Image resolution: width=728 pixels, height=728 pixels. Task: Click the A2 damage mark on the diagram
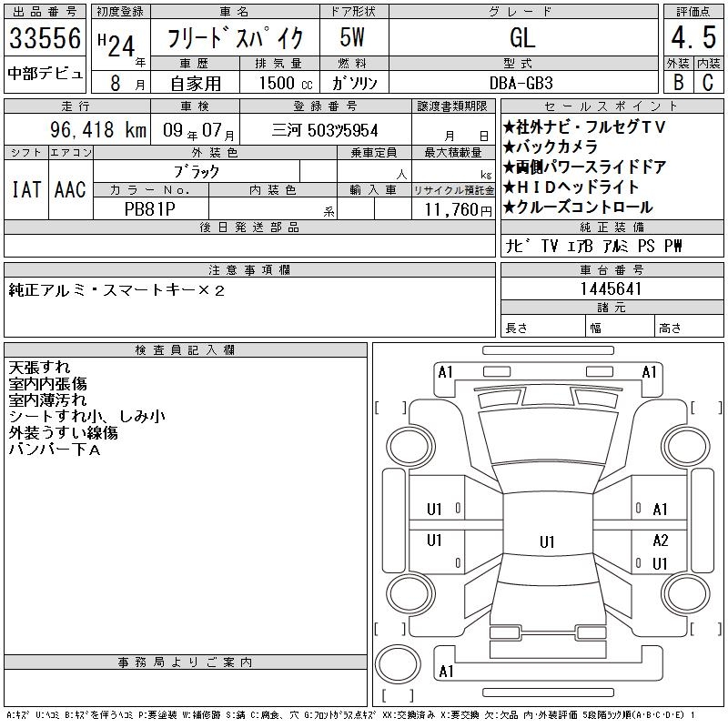tap(661, 541)
